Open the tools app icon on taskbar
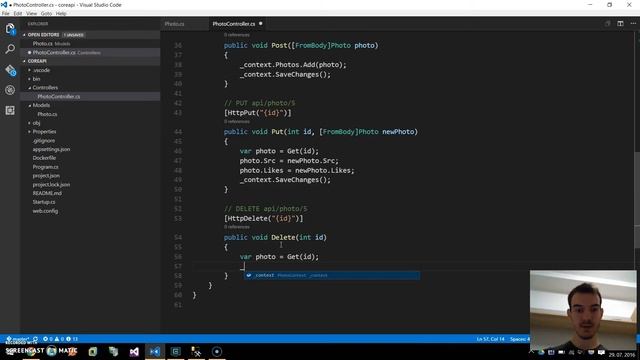This screenshot has width=640, height=360. pos(196,351)
